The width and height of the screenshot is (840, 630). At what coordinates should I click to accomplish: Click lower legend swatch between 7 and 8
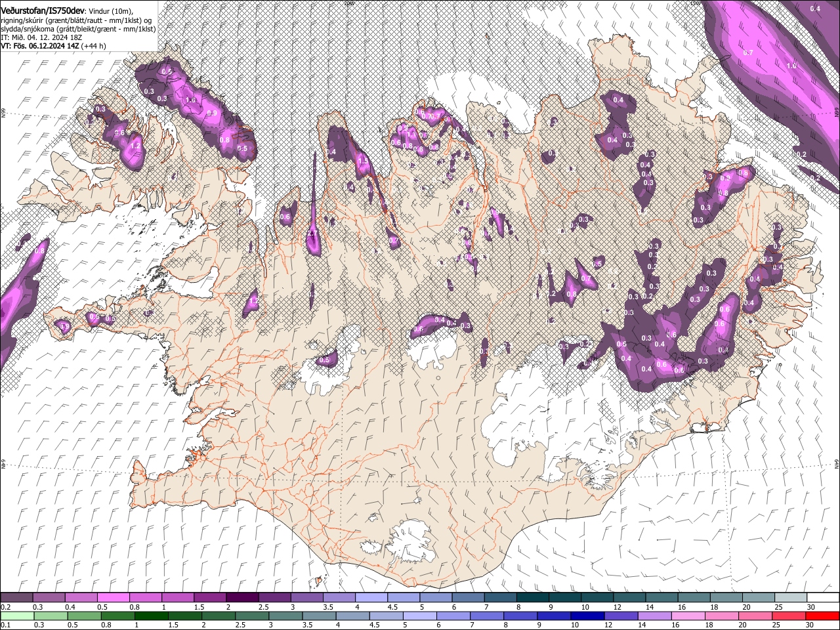click(x=487, y=616)
